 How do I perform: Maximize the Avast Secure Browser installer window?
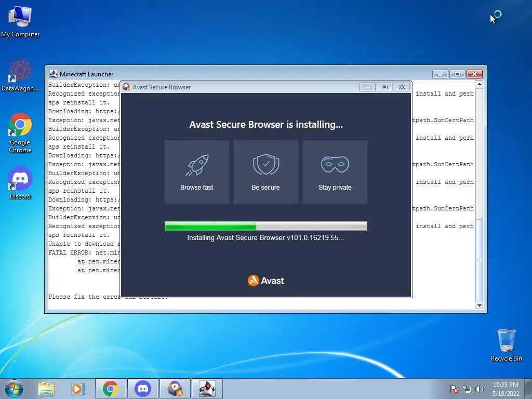point(384,87)
